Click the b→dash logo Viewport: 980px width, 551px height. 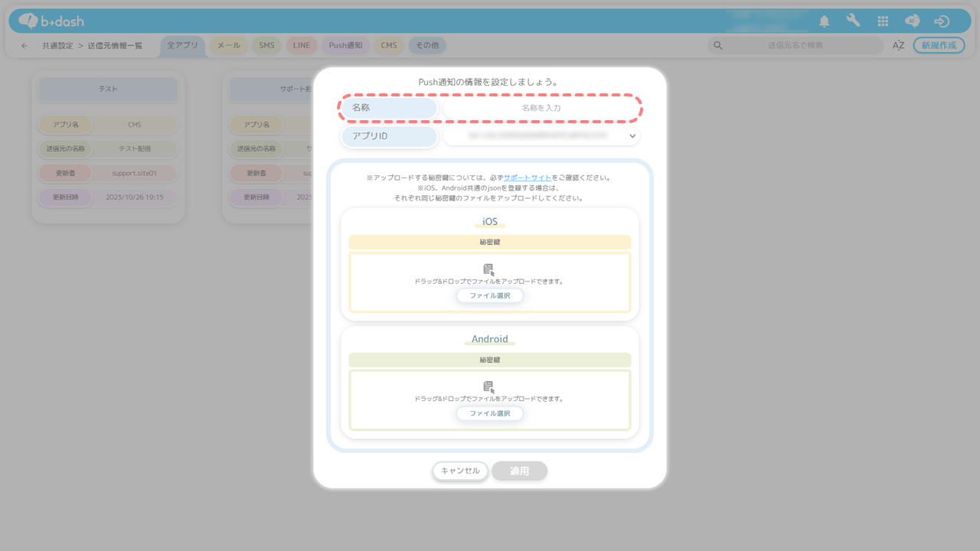point(51,21)
